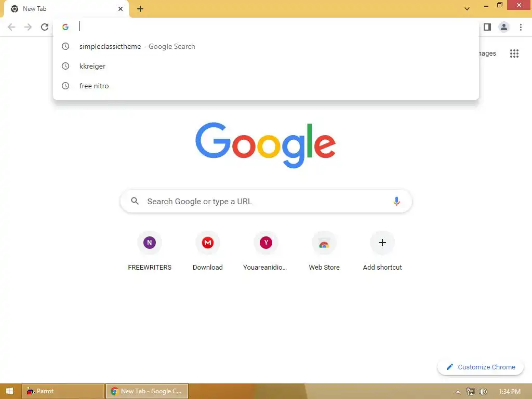532x399 pixels.
Task: Click the clock icon beside simpleclassictheme
Action: click(65, 46)
